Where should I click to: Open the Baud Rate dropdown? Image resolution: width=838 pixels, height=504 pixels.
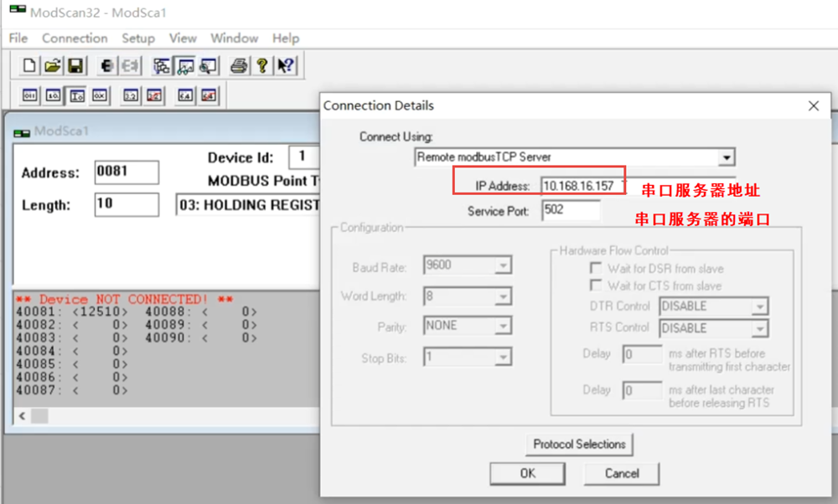[503, 265]
